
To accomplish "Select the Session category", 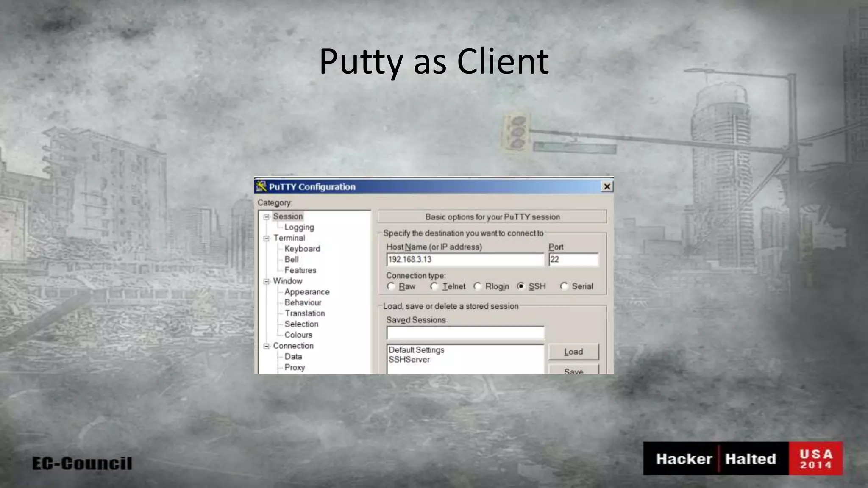I will [288, 216].
